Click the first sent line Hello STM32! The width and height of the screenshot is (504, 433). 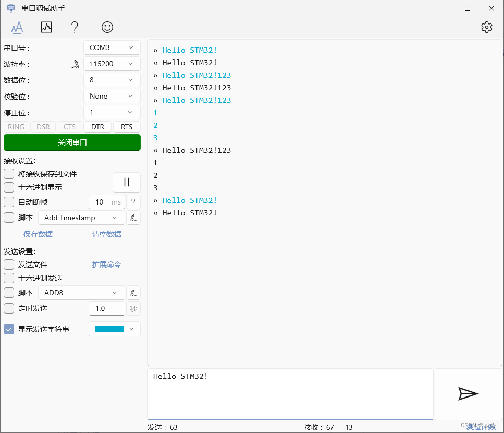189,50
